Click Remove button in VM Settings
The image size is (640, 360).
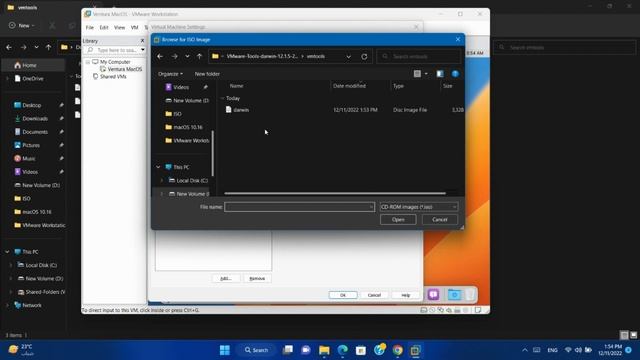pyautogui.click(x=257, y=278)
